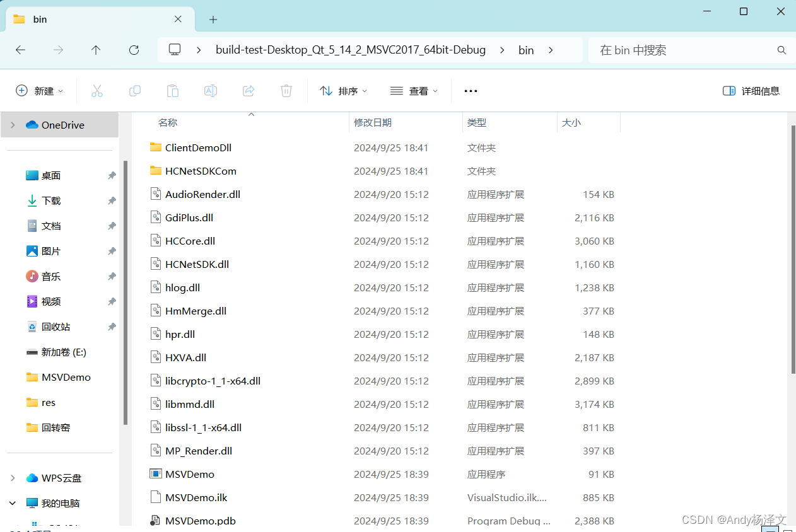Open the 桌面 desktop shortcut

coord(44,175)
